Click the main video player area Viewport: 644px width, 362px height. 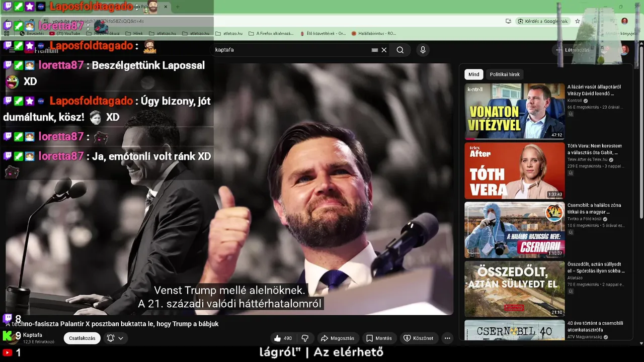click(x=229, y=189)
